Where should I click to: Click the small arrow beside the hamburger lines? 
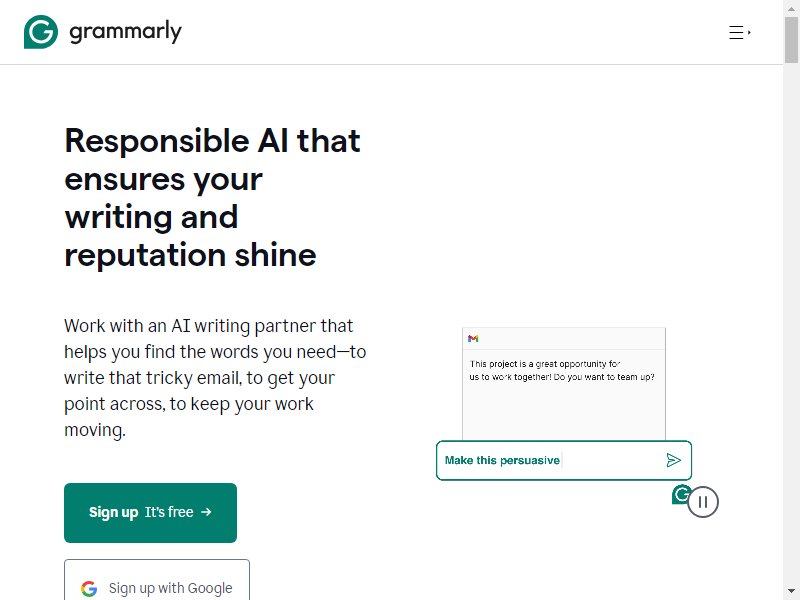(749, 32)
